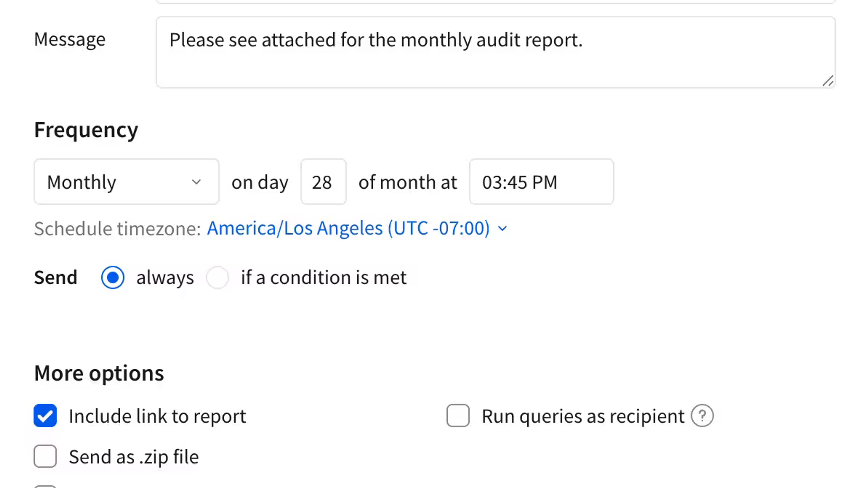Open the America/Los Angeles timezone selector

point(357,228)
